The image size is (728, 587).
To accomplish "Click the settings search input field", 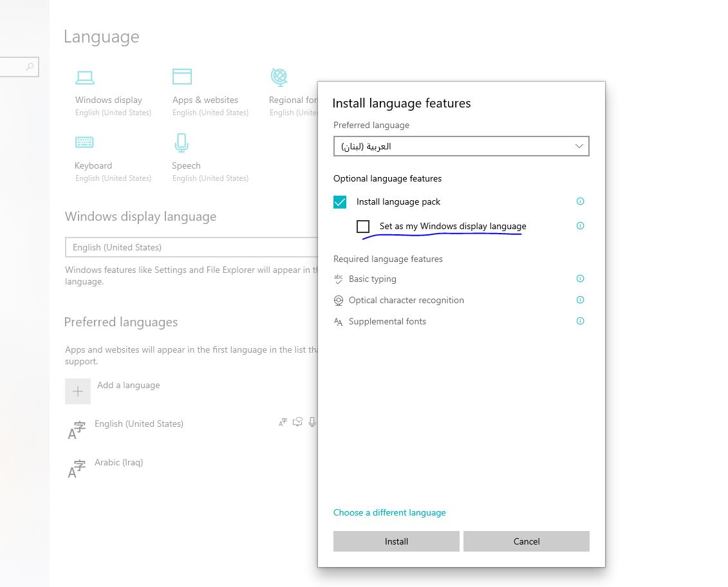I will [x=19, y=67].
